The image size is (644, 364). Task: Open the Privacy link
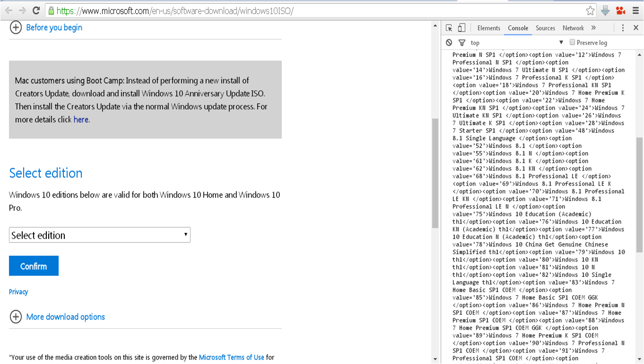[18, 292]
